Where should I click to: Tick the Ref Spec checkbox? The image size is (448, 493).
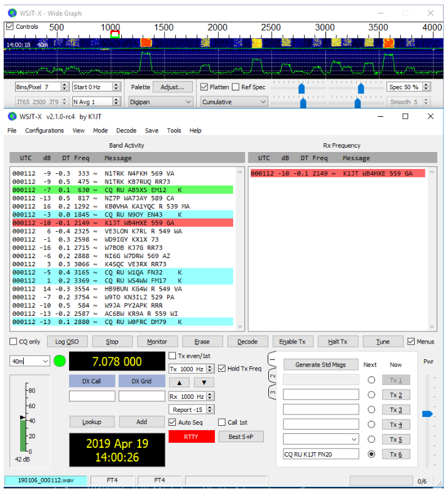pos(236,87)
